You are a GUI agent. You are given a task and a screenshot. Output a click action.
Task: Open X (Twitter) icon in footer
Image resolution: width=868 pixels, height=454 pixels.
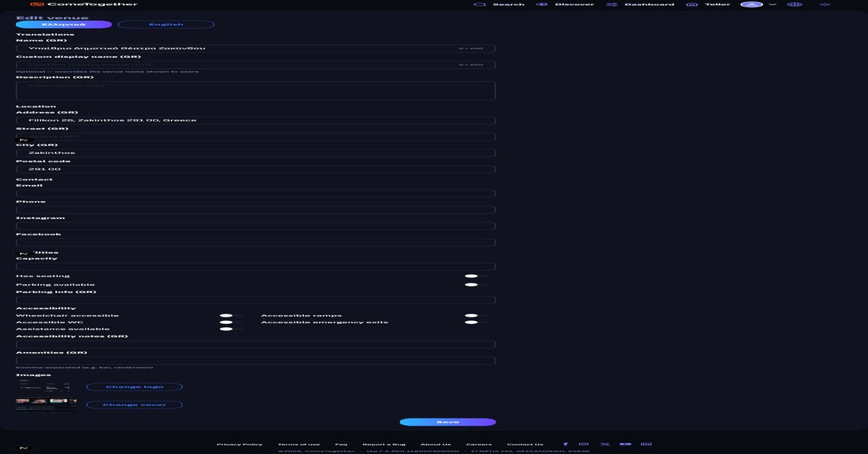coord(605,444)
